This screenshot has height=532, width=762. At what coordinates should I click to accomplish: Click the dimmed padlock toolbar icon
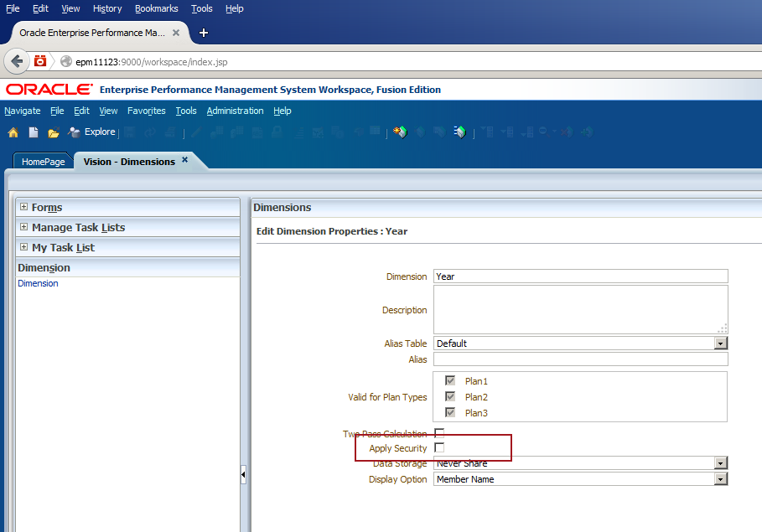pyautogui.click(x=277, y=132)
